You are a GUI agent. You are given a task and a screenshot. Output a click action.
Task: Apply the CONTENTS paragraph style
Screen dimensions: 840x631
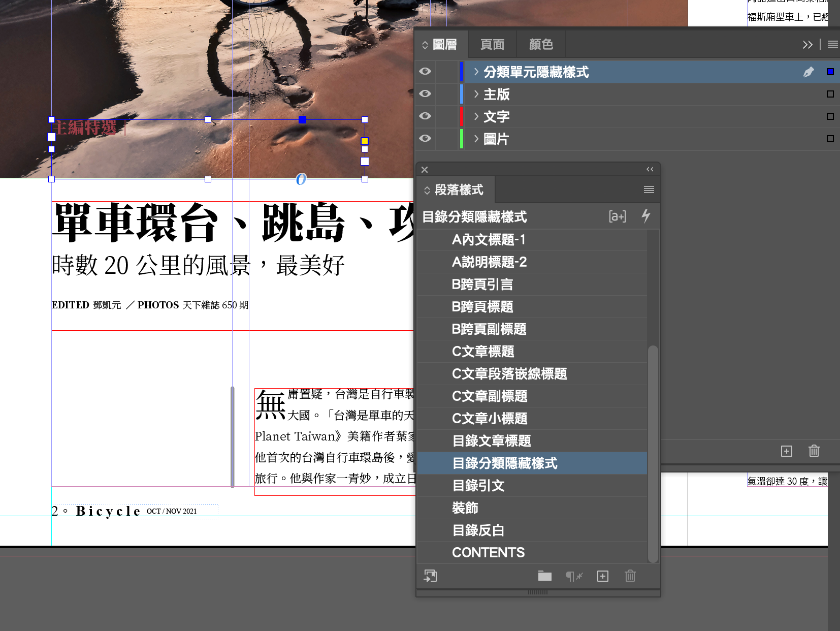point(488,552)
